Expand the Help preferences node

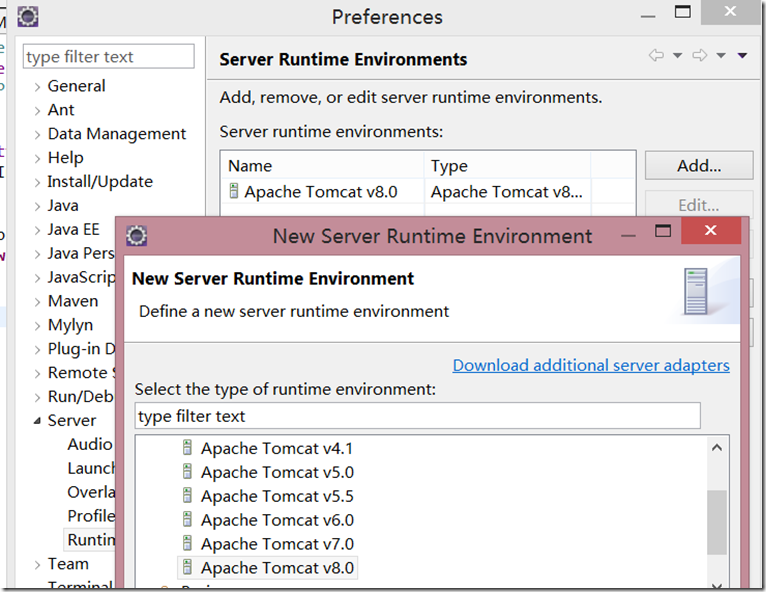38,159
